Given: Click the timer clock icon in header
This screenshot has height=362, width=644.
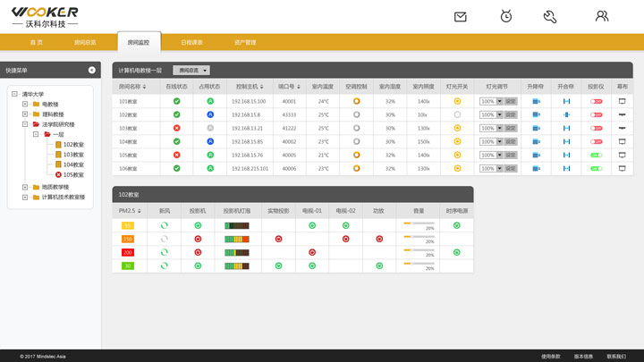Looking at the screenshot, I should coord(506,16).
